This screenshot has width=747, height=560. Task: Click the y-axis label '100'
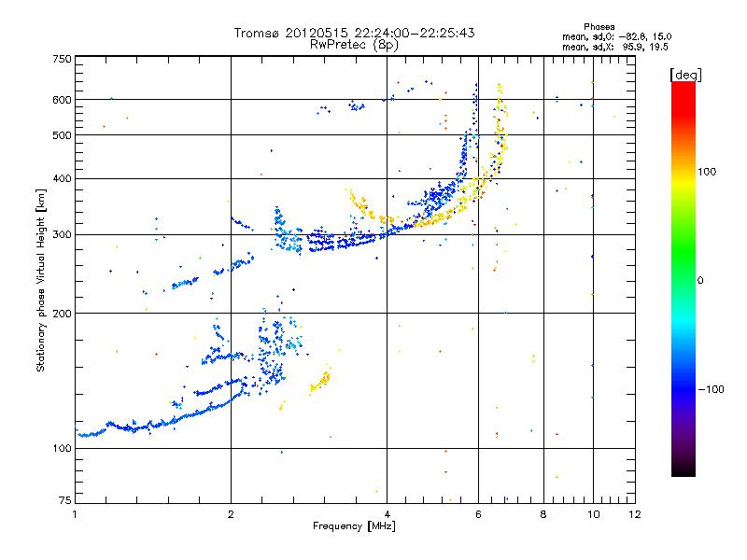coord(62,449)
